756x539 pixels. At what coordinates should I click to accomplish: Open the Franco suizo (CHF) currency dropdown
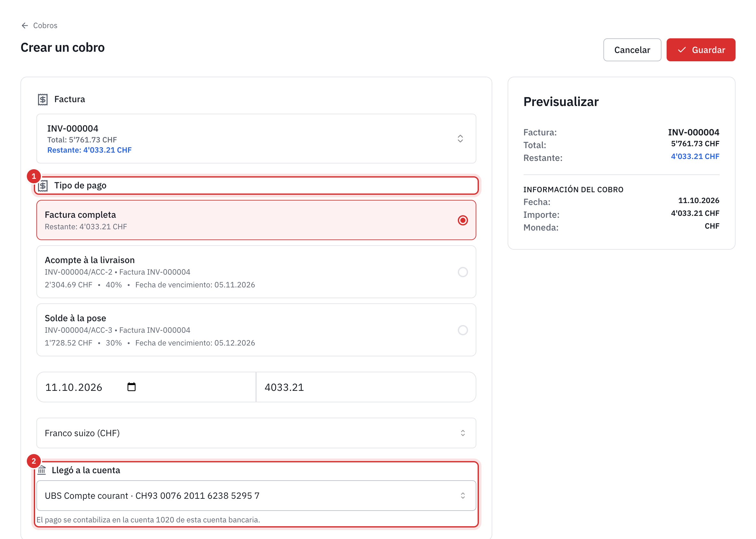coord(256,433)
